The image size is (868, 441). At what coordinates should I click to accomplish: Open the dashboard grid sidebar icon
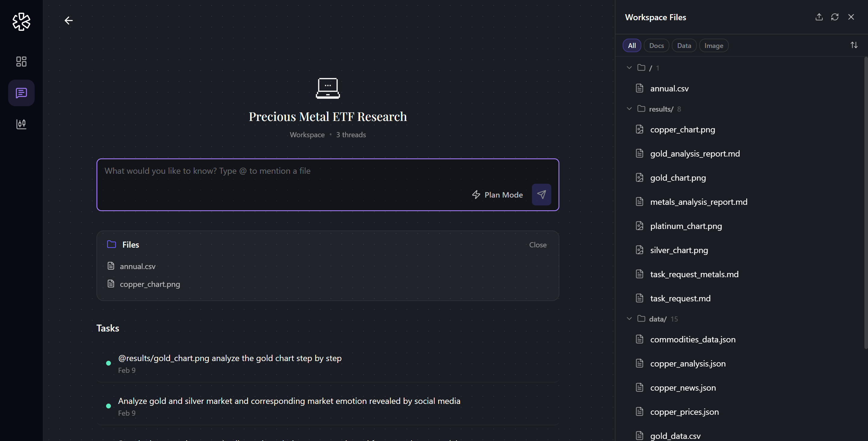tap(21, 61)
